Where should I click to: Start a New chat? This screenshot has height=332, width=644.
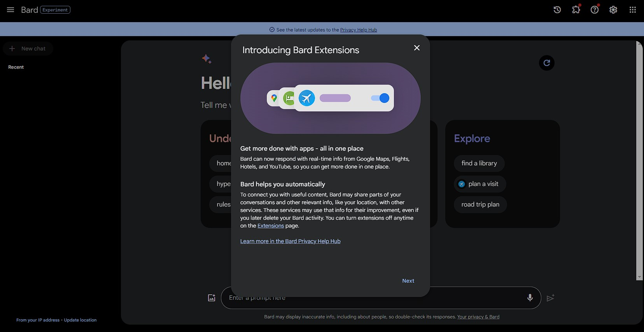[28, 49]
